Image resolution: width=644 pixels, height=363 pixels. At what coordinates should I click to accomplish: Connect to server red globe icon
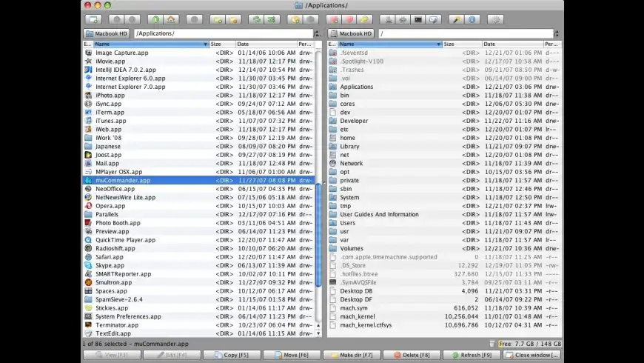click(x=335, y=19)
